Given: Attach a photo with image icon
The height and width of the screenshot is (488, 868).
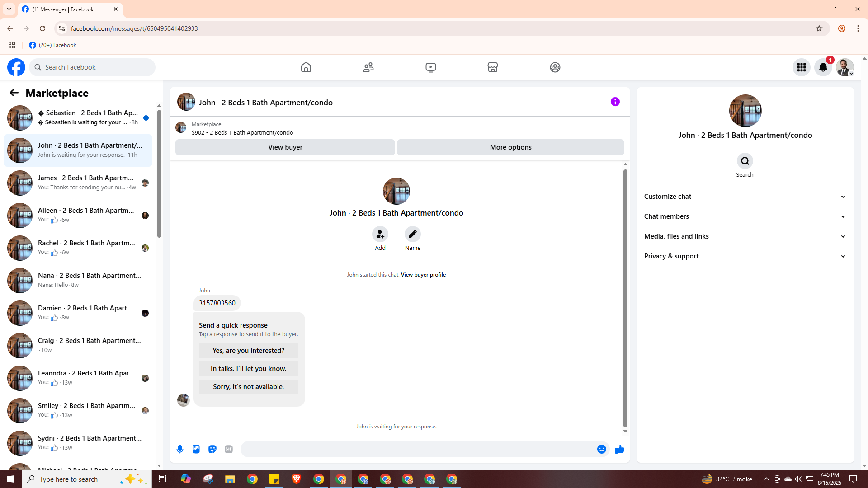Looking at the screenshot, I should [196, 449].
